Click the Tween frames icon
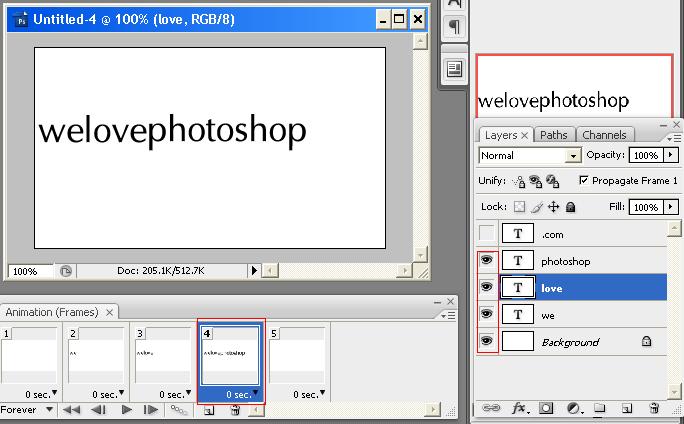Image resolution: width=684 pixels, height=424 pixels. (x=179, y=410)
